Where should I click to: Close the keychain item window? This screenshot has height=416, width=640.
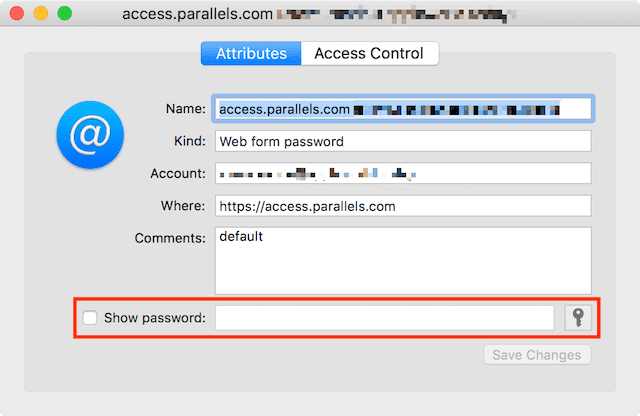[17, 16]
